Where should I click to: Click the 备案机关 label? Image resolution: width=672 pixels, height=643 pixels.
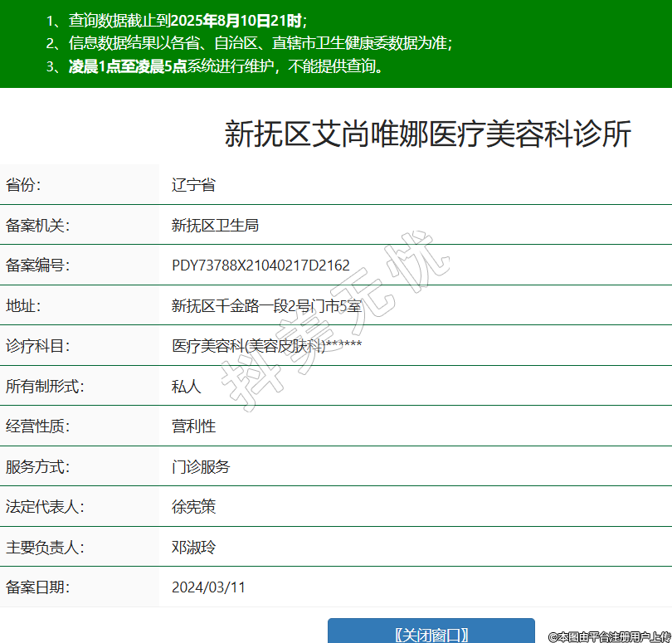tap(38, 225)
